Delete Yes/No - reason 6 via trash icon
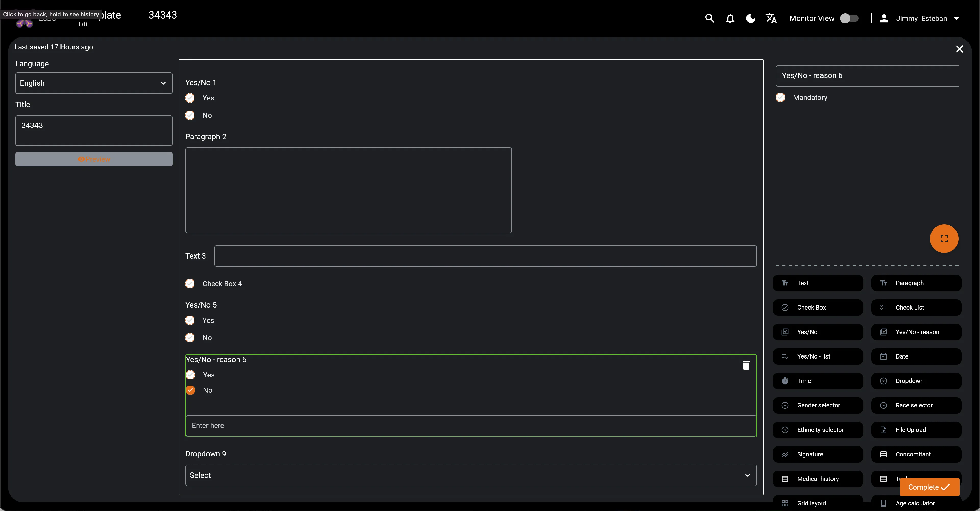Screen dimensions: 980x511 point(746,365)
